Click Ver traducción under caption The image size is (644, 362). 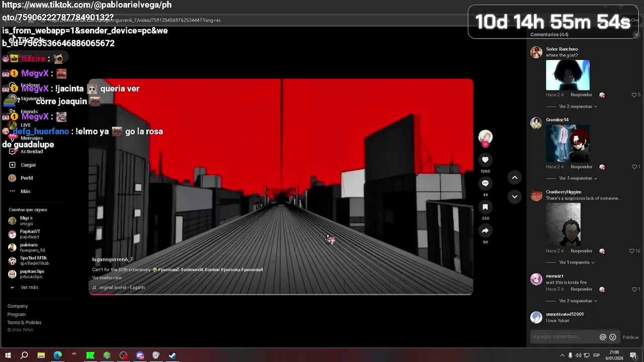(x=107, y=278)
